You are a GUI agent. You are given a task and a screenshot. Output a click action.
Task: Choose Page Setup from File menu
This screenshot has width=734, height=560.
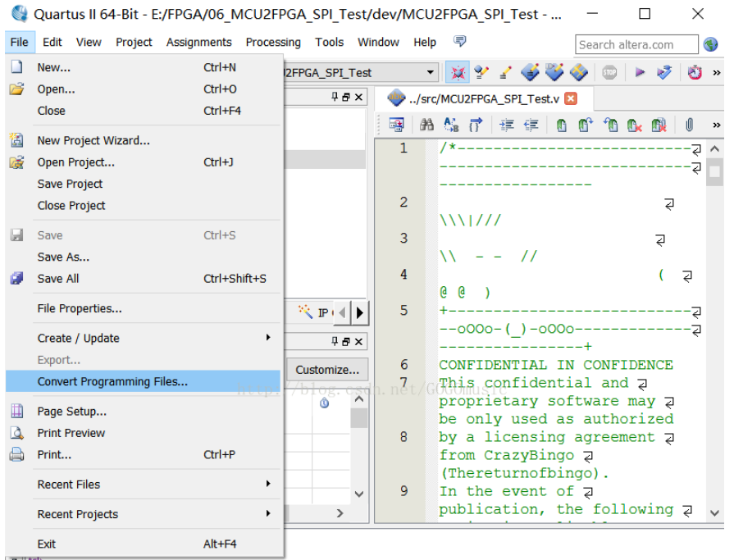(143, 412)
